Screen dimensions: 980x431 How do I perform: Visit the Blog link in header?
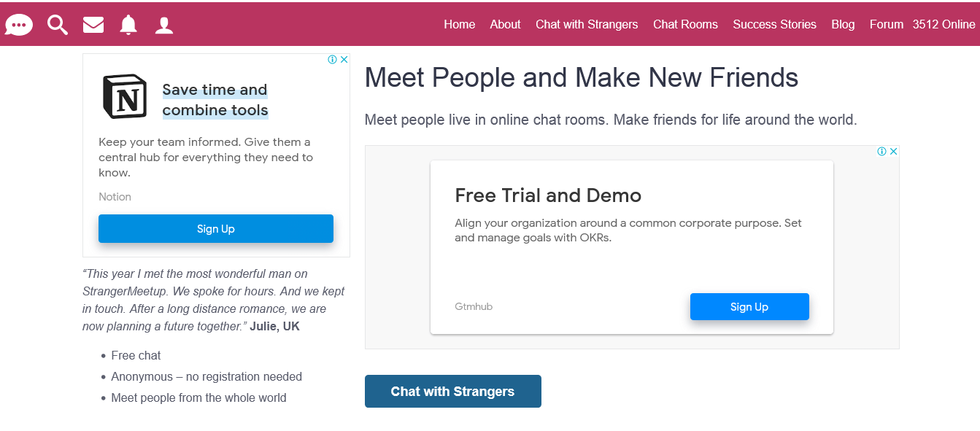(843, 24)
